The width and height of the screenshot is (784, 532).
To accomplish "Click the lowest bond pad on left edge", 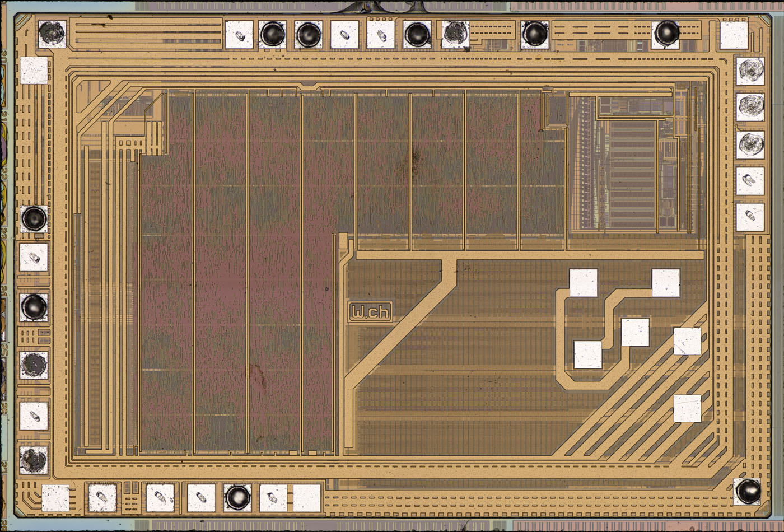I will coord(34,459).
